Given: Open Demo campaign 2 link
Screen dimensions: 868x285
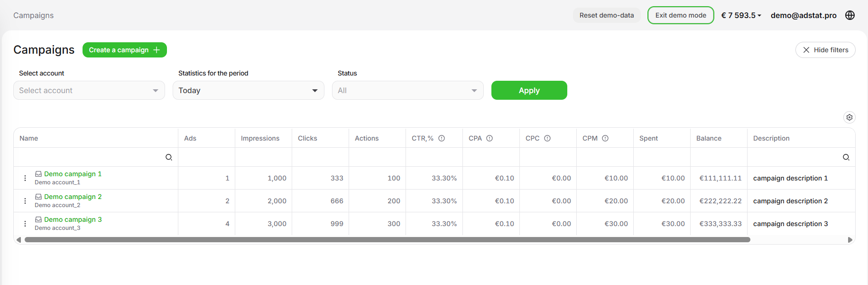Looking at the screenshot, I should [x=73, y=197].
